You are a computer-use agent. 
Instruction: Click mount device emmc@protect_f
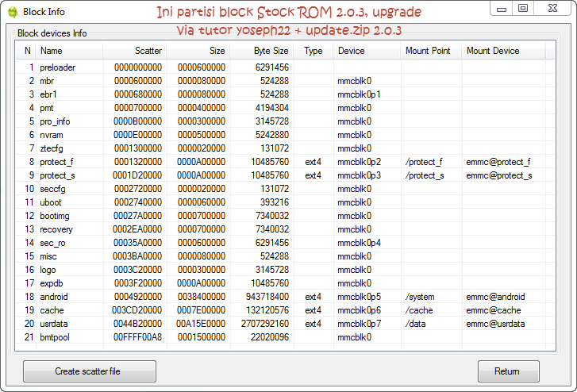coord(498,162)
